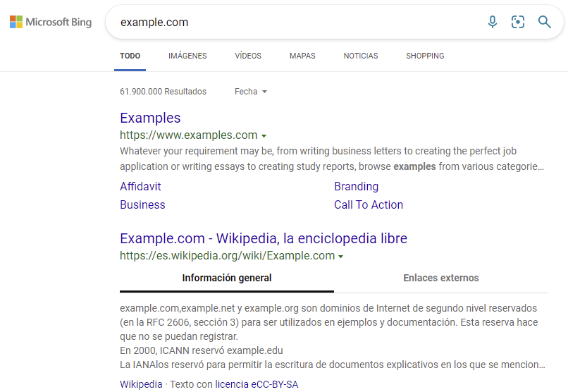The image size is (568, 392).
Task: Expand arrow next to www.examples.com URL
Action: pos(264,136)
